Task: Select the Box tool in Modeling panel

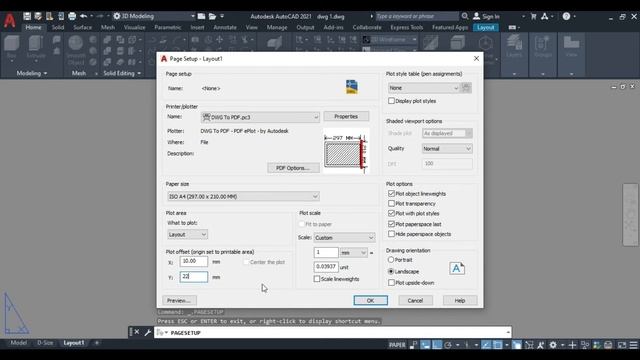Action: [11, 47]
